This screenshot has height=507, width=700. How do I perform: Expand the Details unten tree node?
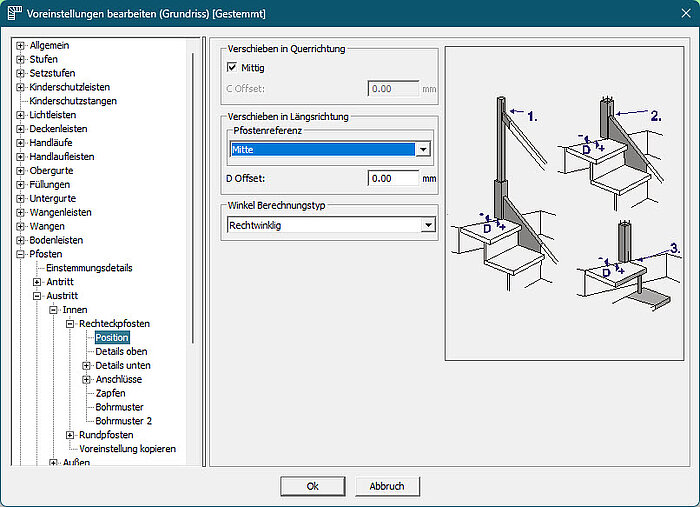tap(86, 366)
